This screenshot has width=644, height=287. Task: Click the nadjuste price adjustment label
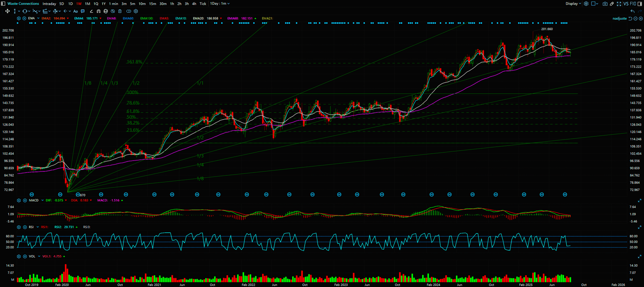coord(619,19)
